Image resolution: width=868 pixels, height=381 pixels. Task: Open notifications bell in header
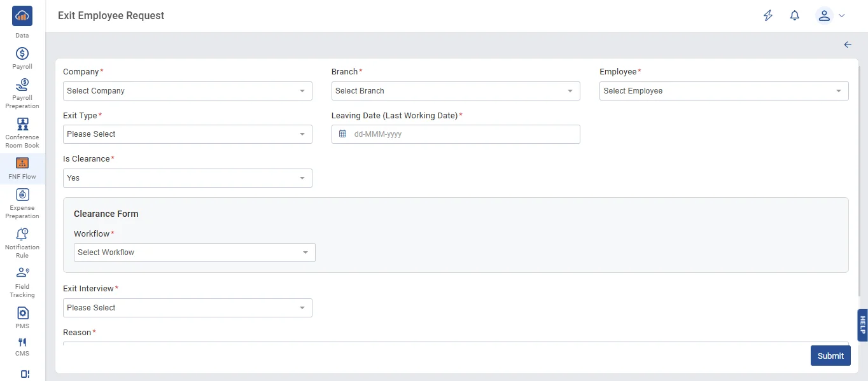click(x=794, y=16)
